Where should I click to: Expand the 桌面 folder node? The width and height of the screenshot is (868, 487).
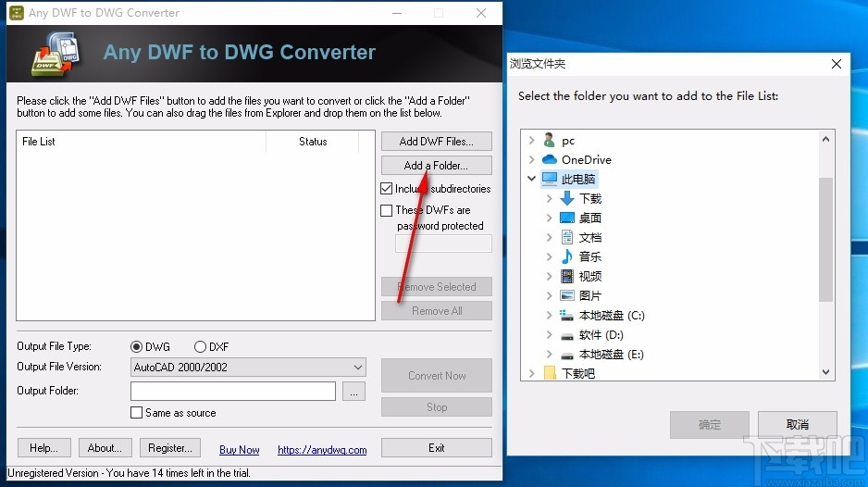(549, 218)
